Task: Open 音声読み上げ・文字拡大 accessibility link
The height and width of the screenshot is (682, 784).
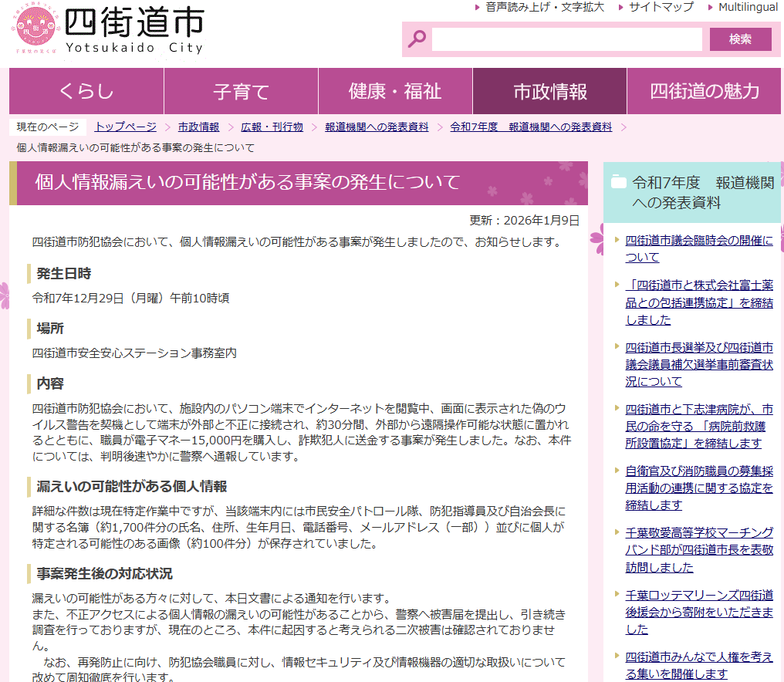Action: 544,7
